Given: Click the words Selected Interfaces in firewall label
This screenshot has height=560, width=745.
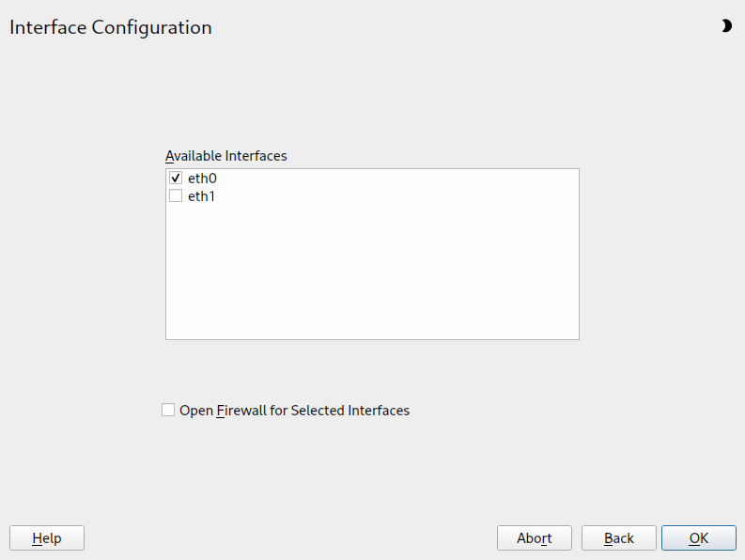Looking at the screenshot, I should point(349,411).
